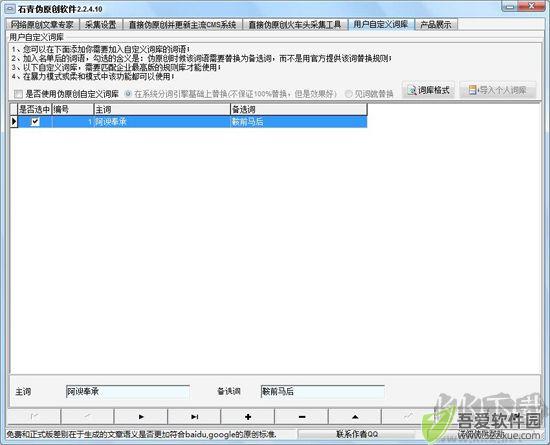Switch to 采集设置 tab
Viewport: 550px width, 445px height.
pyautogui.click(x=101, y=25)
